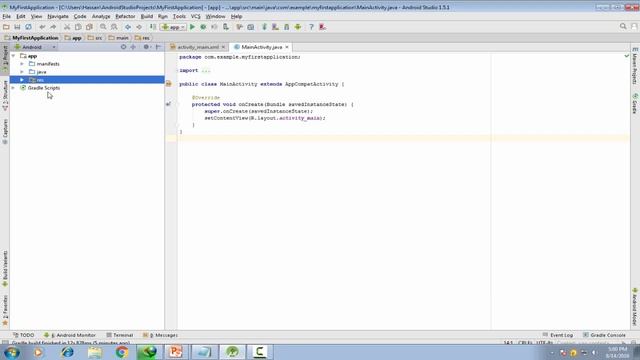
Task: Toggle the Favorites side tab
Action: click(x=5, y=310)
